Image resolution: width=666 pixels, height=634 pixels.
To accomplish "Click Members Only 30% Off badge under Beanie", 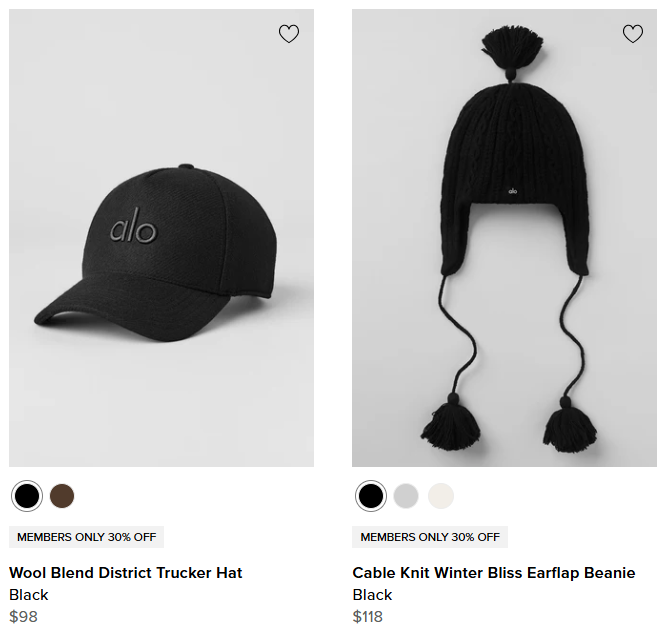I will (430, 537).
